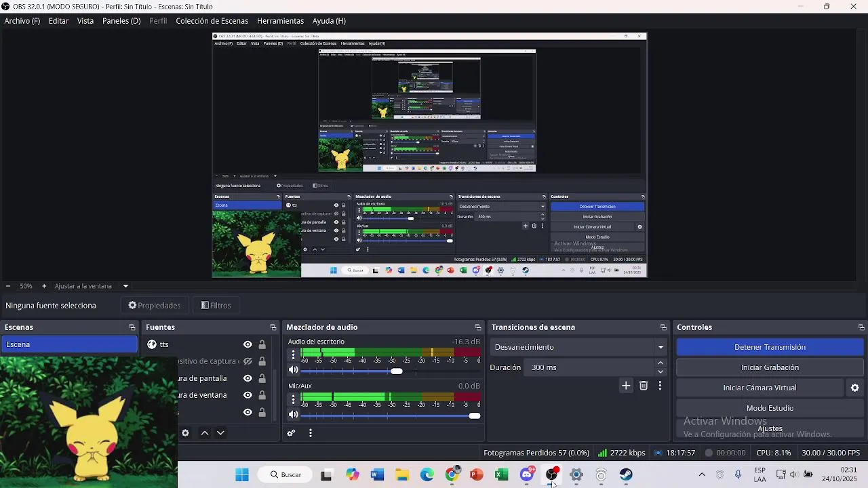Undock the Mezclador de audio panel

coord(477,327)
